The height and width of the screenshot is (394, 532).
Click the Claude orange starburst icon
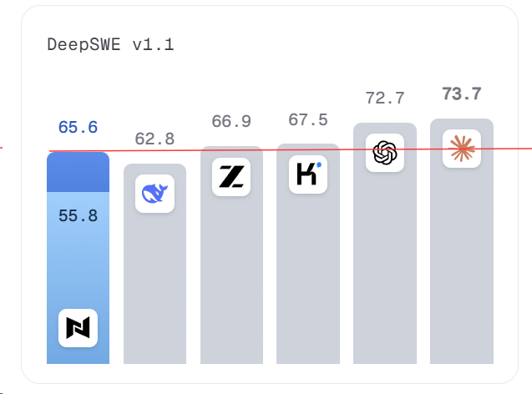tap(462, 149)
